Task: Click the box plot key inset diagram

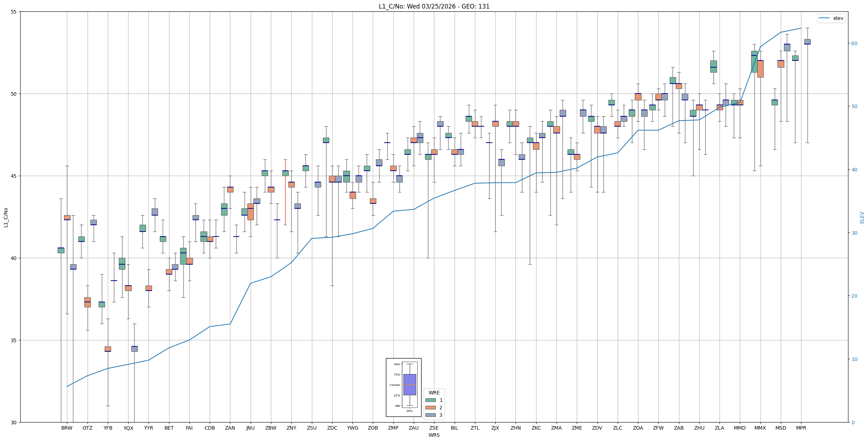Action: [x=403, y=387]
